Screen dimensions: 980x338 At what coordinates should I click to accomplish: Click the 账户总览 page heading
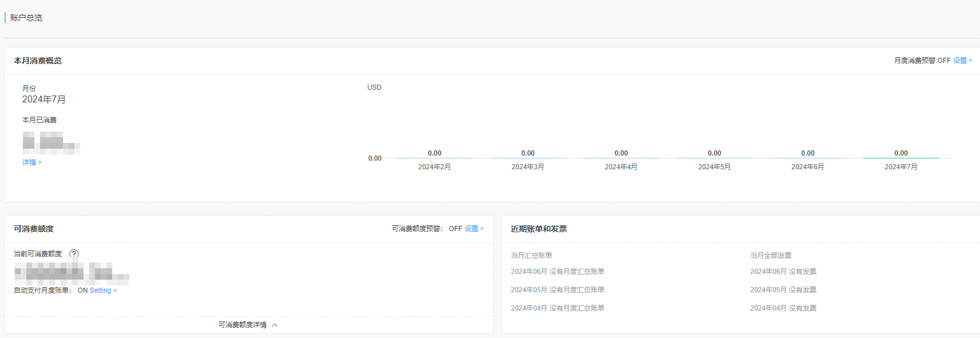pyautogui.click(x=26, y=18)
